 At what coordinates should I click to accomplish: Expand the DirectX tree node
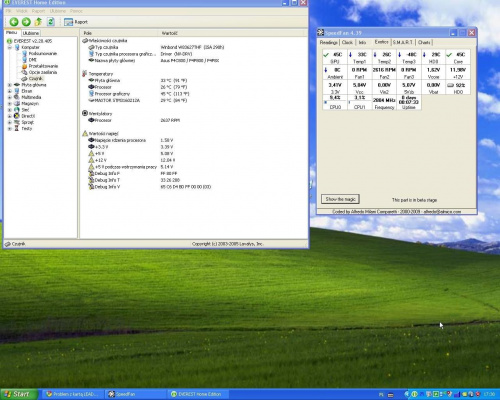[10, 116]
